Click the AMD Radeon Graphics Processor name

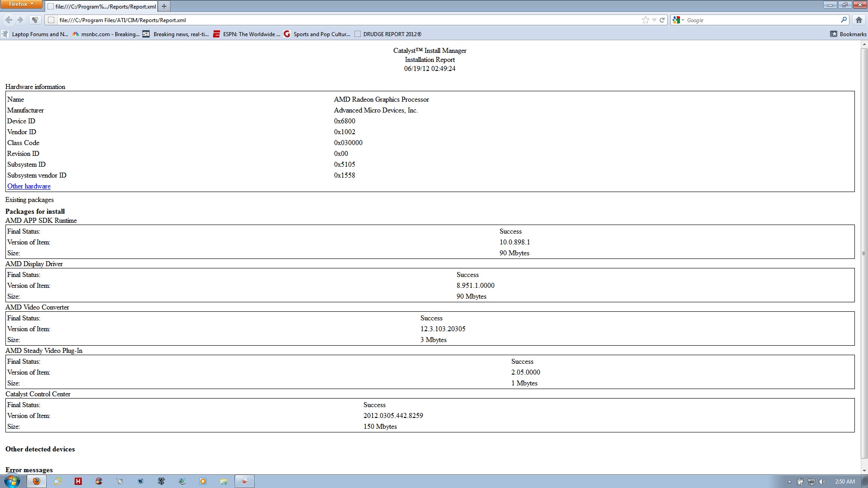click(x=382, y=99)
